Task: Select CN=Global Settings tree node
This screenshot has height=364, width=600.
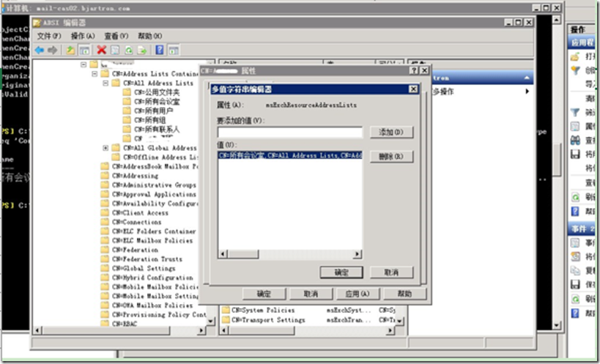Action: tap(144, 268)
